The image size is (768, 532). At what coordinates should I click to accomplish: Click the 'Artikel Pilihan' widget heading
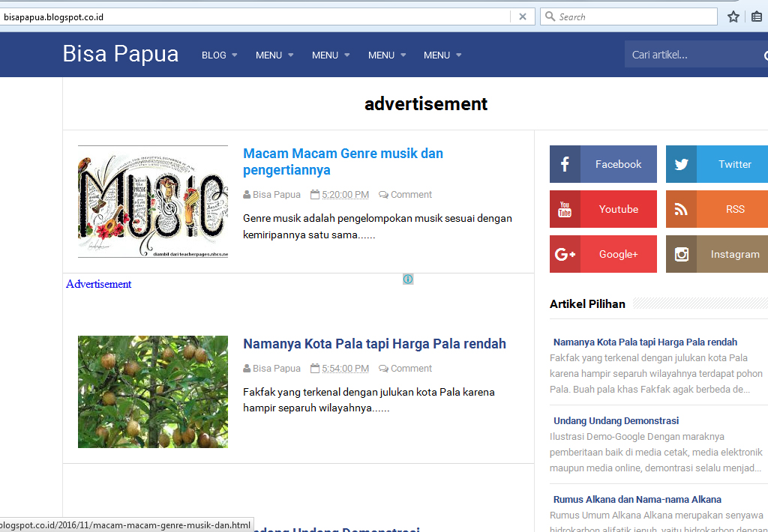point(587,304)
